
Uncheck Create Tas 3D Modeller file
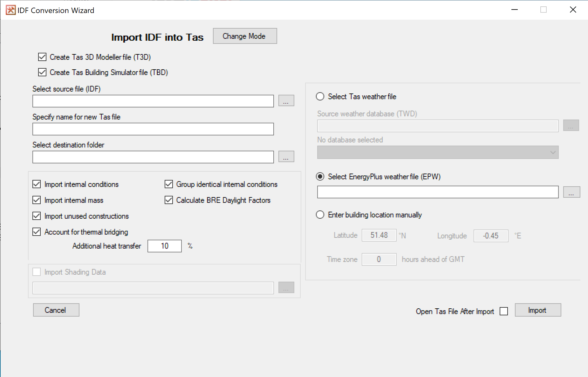coord(42,57)
